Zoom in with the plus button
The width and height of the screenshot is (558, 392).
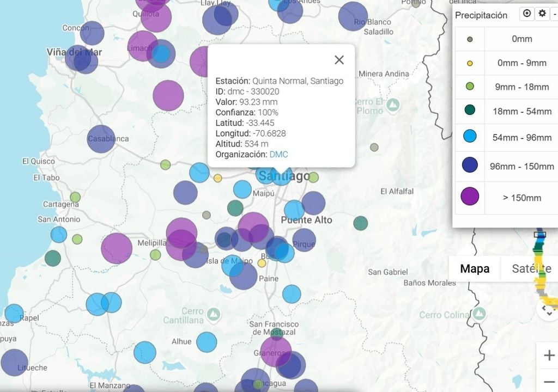click(549, 356)
